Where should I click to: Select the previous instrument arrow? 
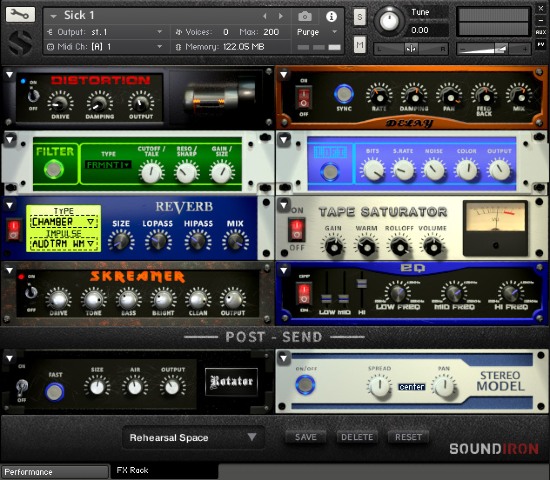(x=265, y=16)
